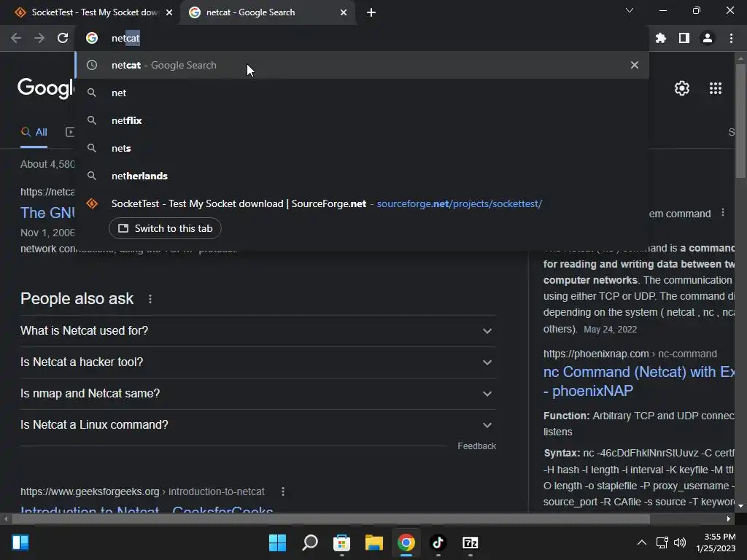This screenshot has height=560, width=747.
Task: Open the geeksforgeeks.org introduction-to-netcat URL
Action: 142,491
